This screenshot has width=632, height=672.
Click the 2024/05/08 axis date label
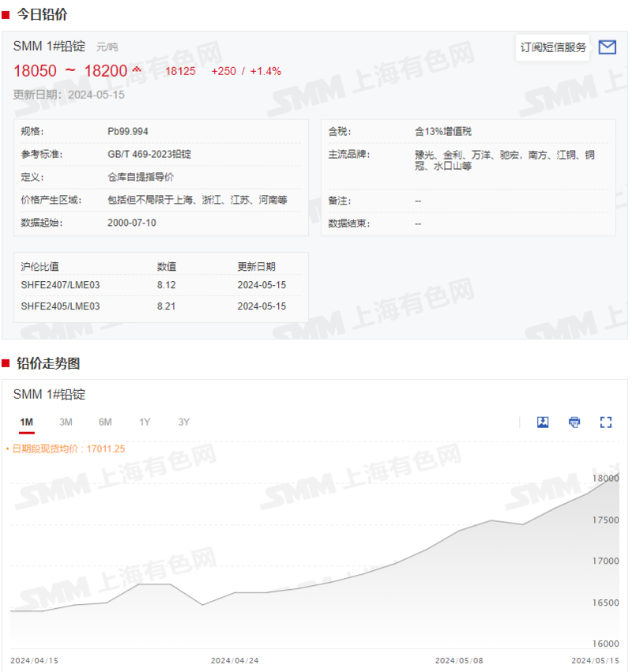[459, 660]
